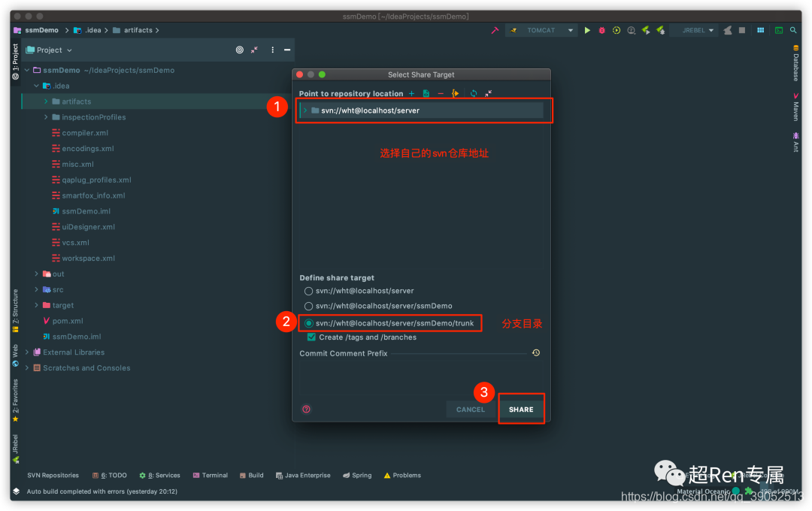The height and width of the screenshot is (511, 812).
Task: Open SVN Repositories tool window tab
Action: click(x=53, y=476)
